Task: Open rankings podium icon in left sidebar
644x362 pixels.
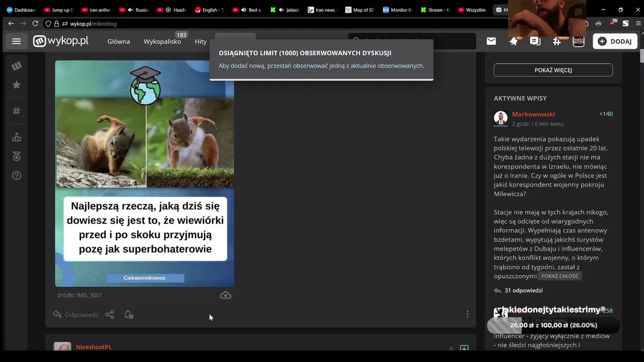Action: [x=17, y=137]
